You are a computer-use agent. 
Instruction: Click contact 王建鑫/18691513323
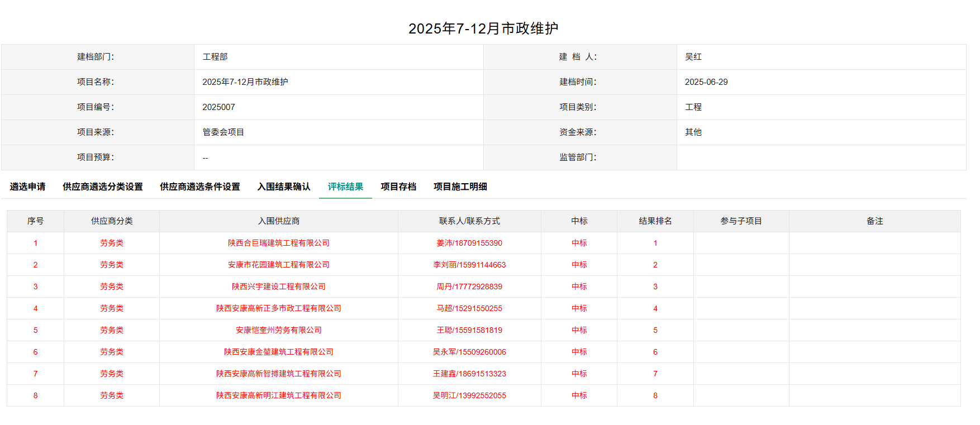469,374
